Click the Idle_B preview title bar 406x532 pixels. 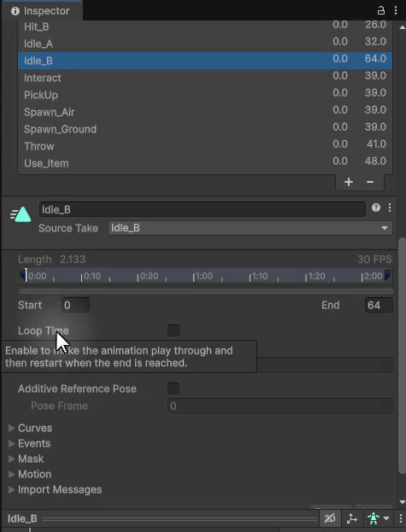162,518
